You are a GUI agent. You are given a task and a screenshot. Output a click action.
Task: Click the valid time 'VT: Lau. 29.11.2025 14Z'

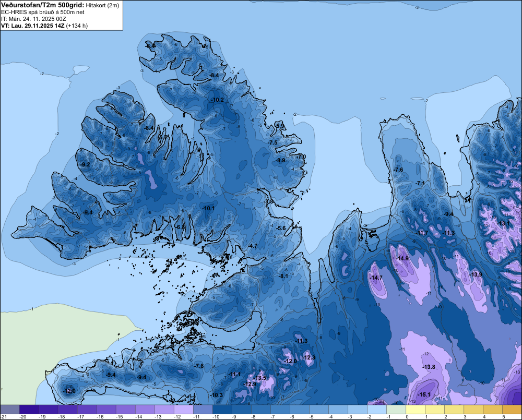33,26
